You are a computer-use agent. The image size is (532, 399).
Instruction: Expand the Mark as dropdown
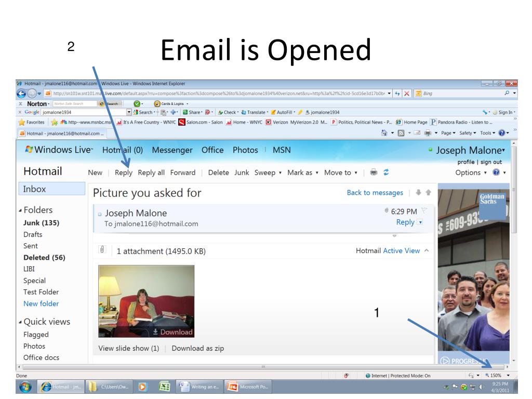[x=317, y=172]
